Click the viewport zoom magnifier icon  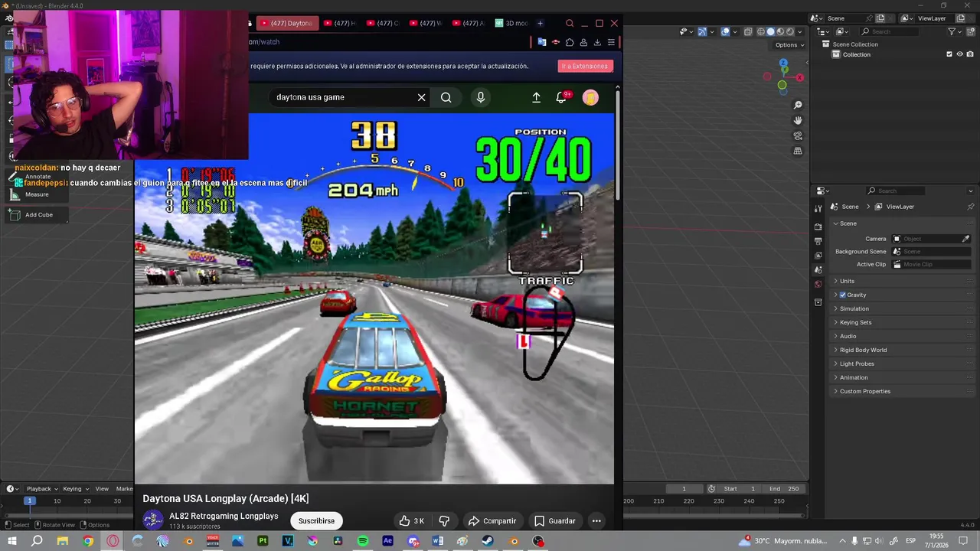click(798, 105)
